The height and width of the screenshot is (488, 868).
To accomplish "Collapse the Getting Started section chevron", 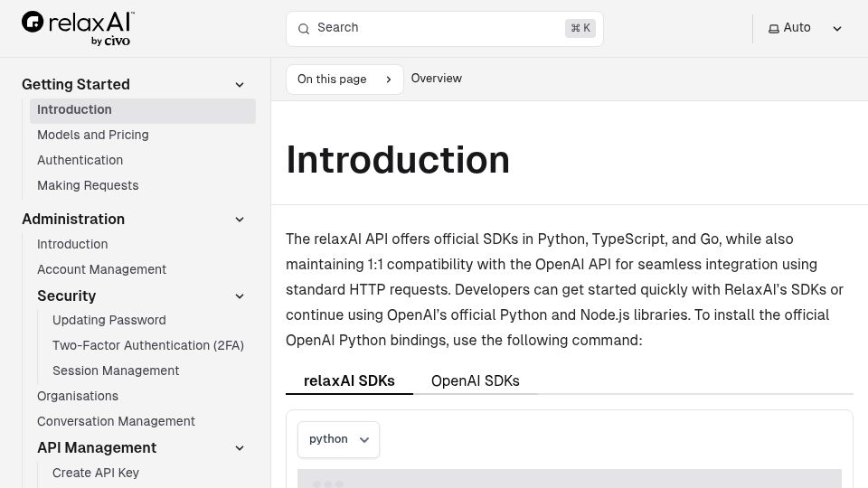I will tap(240, 85).
